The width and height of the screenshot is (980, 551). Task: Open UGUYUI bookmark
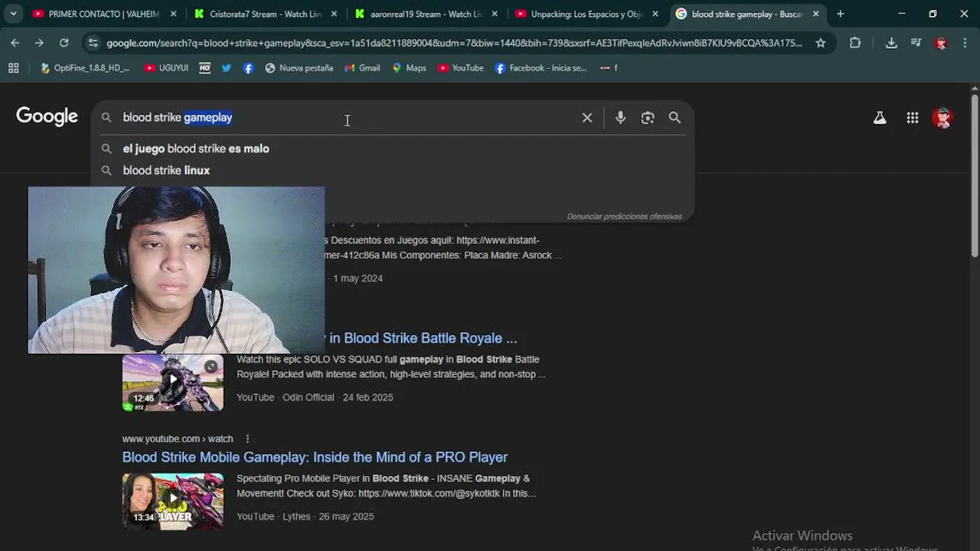tap(166, 68)
